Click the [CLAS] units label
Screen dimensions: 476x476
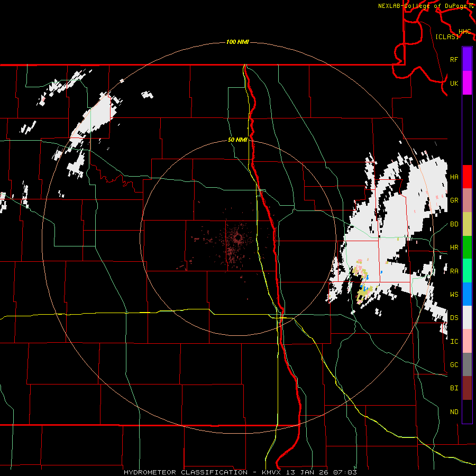coord(447,36)
